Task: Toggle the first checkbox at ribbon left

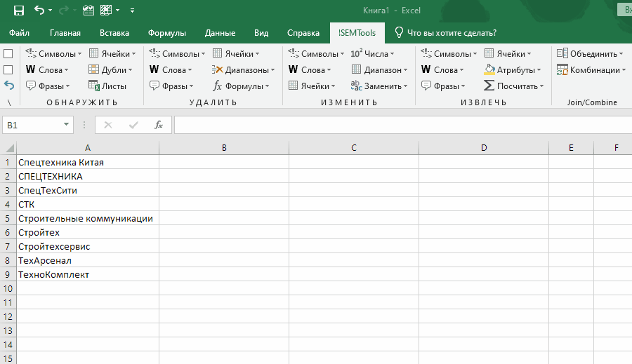Action: tap(8, 53)
